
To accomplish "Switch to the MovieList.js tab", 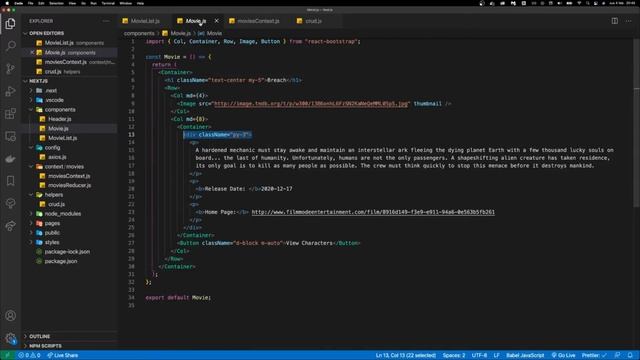I will point(144,21).
